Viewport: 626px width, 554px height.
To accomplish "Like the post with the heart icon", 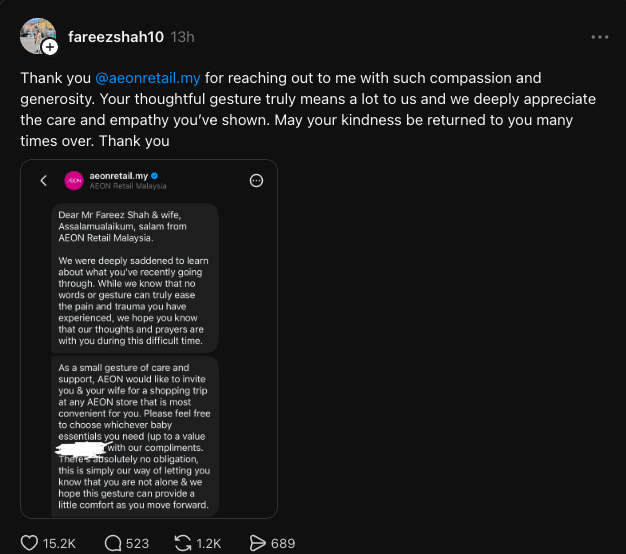I will point(29,543).
